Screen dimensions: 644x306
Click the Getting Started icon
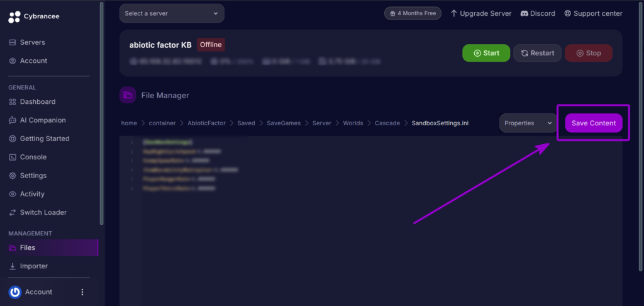click(x=13, y=139)
